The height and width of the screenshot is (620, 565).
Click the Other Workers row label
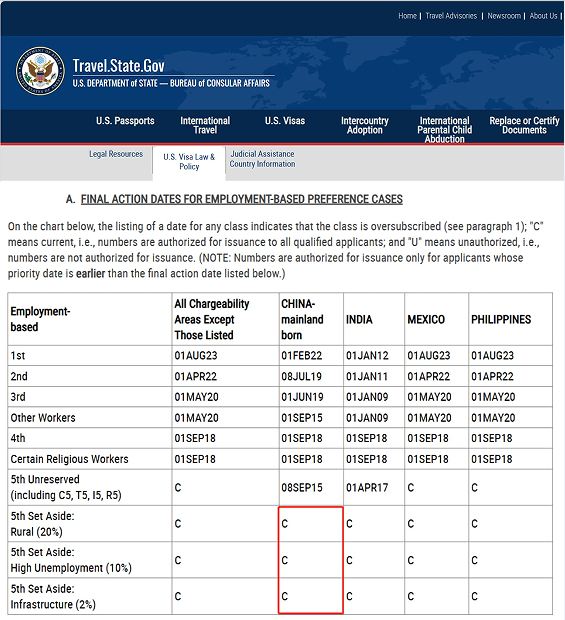click(43, 418)
